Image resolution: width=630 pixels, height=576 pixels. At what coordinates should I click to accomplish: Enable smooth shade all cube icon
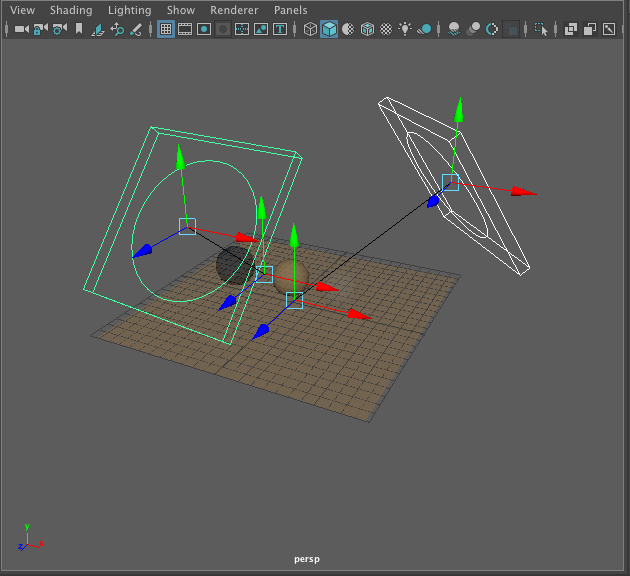pyautogui.click(x=329, y=30)
